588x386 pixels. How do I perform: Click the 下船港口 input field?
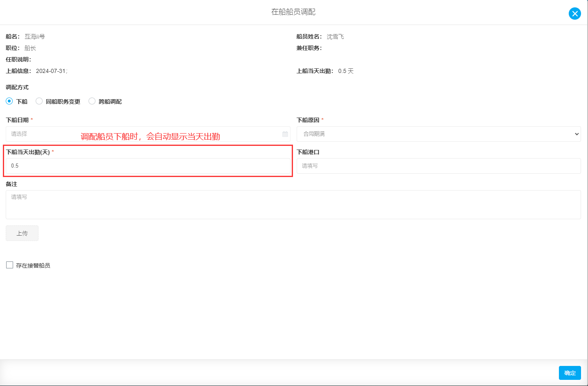click(x=438, y=166)
